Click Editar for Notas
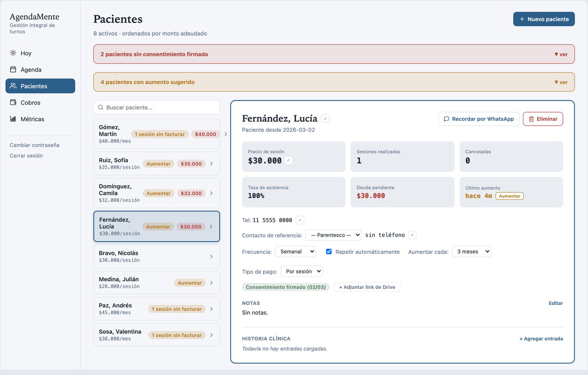This screenshot has height=375, width=588. (556, 303)
